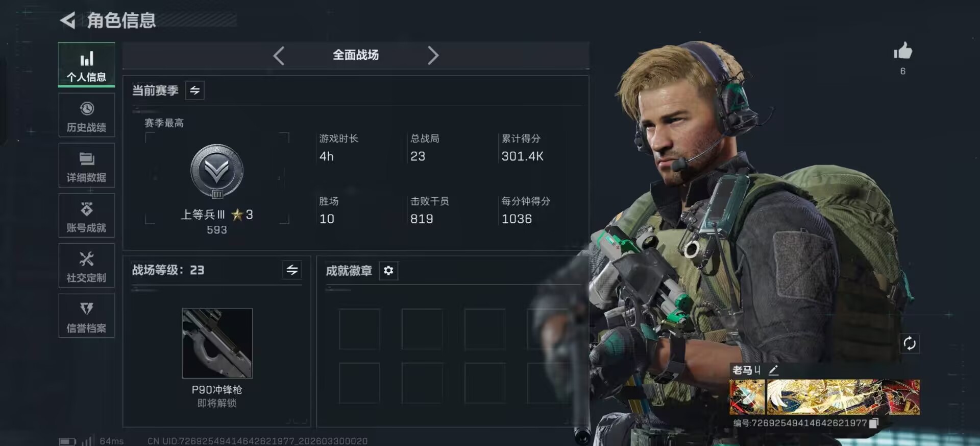Switch to the previous game mode with left chevron
Image resolution: width=980 pixels, height=446 pixels.
[279, 55]
